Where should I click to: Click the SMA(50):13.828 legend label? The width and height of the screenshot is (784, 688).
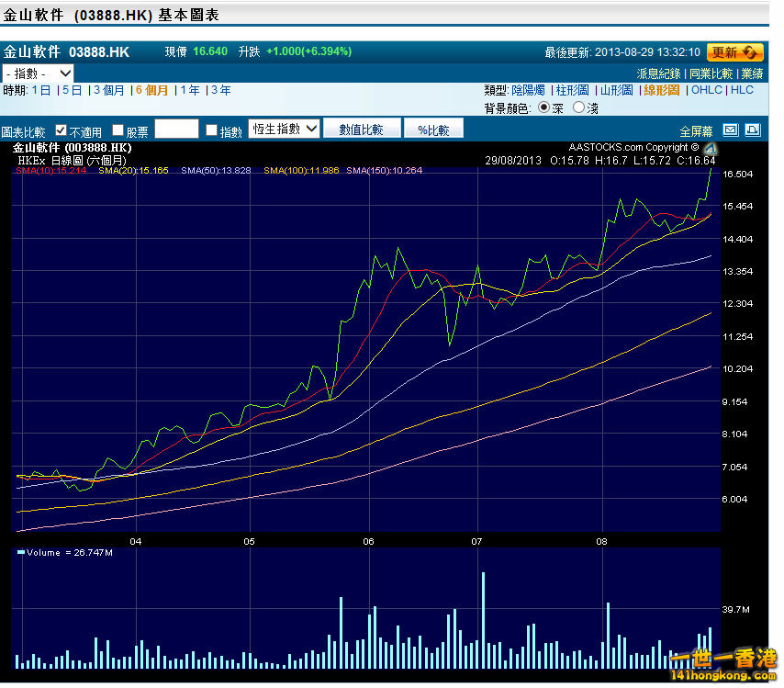pos(216,171)
